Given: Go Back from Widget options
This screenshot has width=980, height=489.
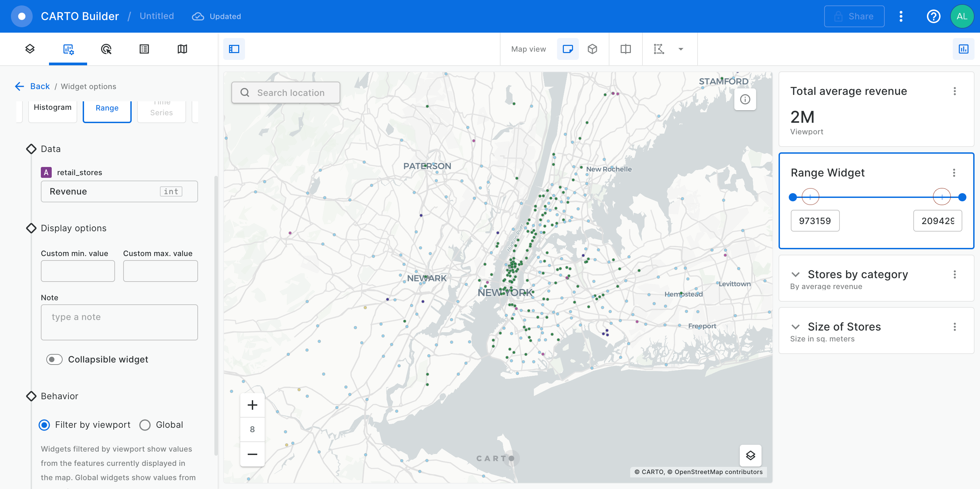Looking at the screenshot, I should tap(33, 86).
